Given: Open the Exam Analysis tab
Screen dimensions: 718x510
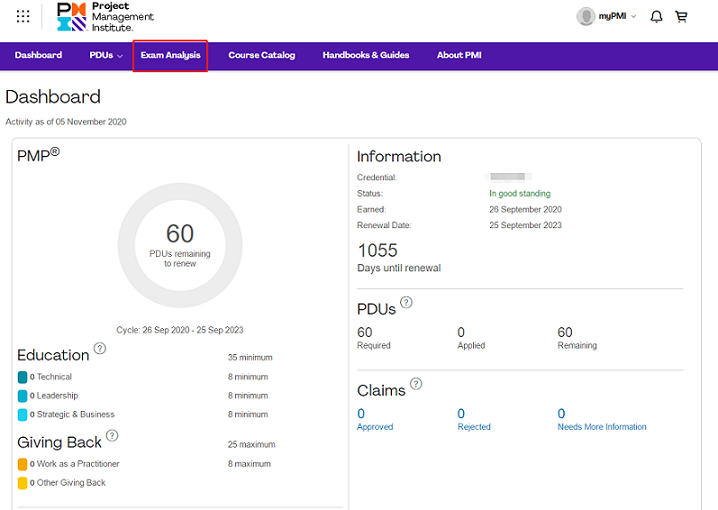Looking at the screenshot, I should tap(170, 55).
